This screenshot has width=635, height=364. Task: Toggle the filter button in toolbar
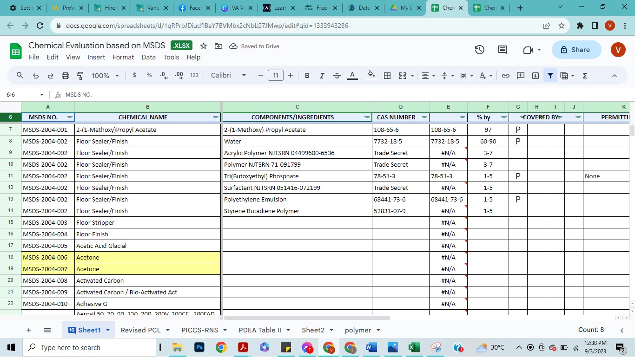tap(550, 76)
